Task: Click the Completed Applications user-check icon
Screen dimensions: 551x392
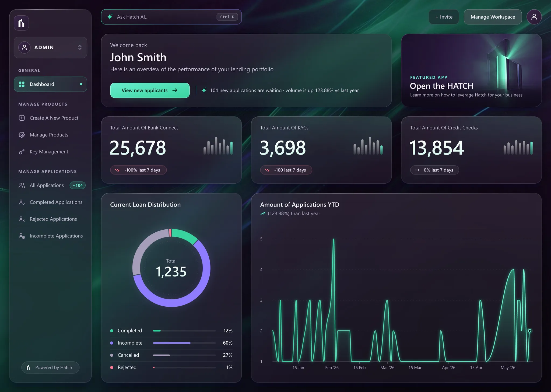Action: [22, 202]
